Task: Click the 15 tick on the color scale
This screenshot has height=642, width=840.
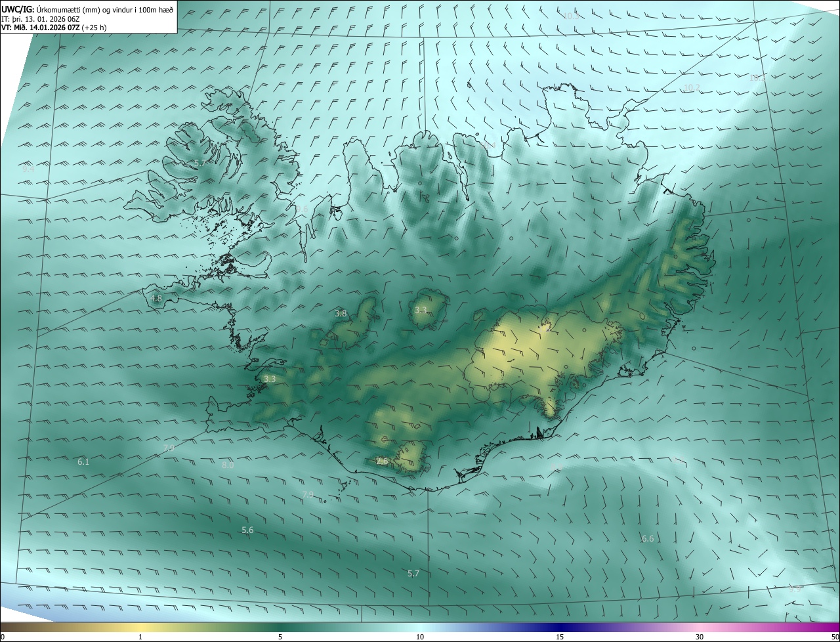Action: pyautogui.click(x=560, y=637)
